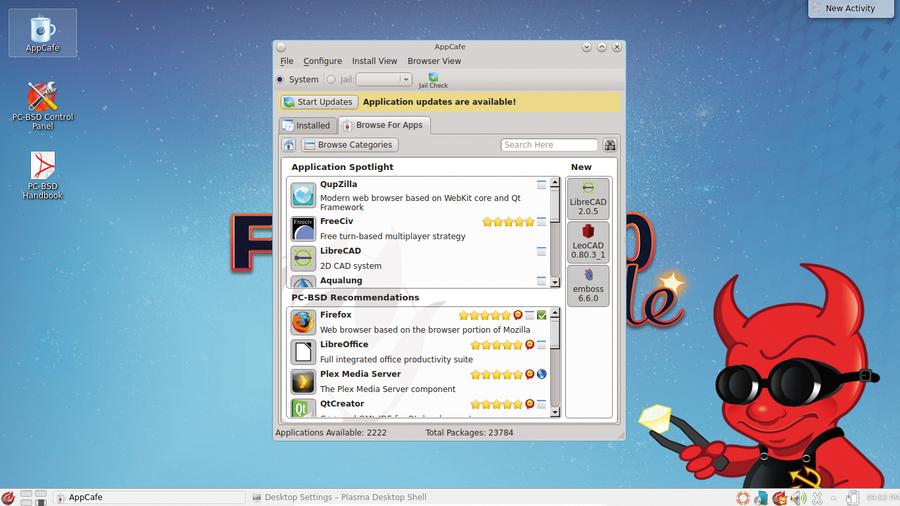Image resolution: width=900 pixels, height=506 pixels.
Task: Click Firefox's green installed checkmark icon
Action: click(541, 315)
